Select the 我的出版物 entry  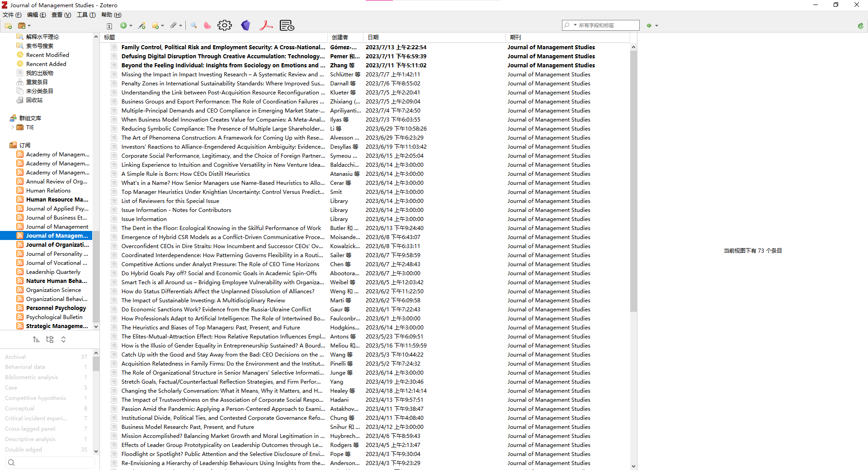[x=39, y=73]
